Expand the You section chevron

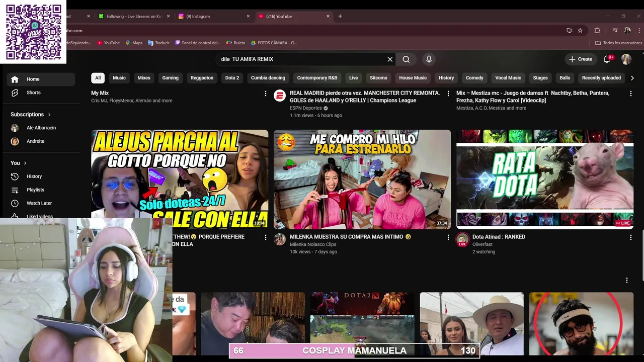(25, 163)
